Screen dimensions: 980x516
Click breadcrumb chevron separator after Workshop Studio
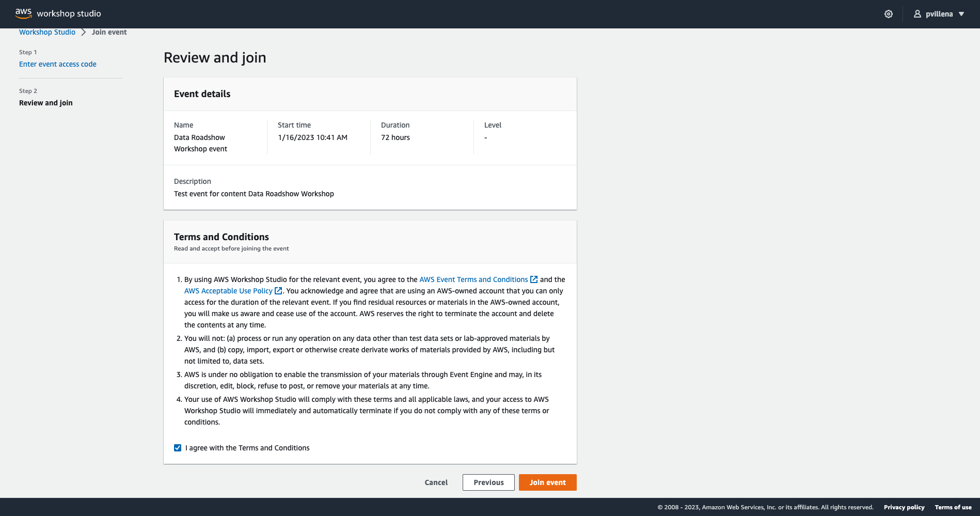click(x=83, y=32)
